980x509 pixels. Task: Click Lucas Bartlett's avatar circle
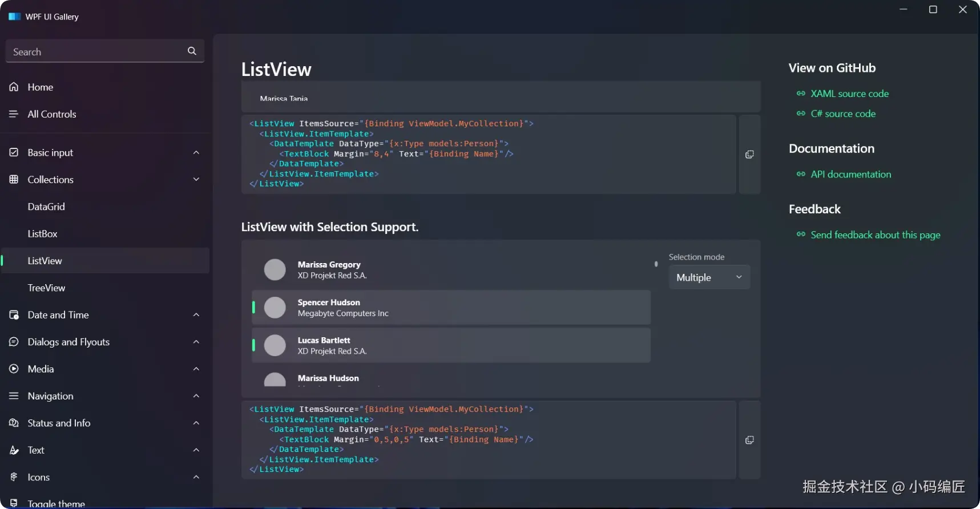(x=275, y=345)
